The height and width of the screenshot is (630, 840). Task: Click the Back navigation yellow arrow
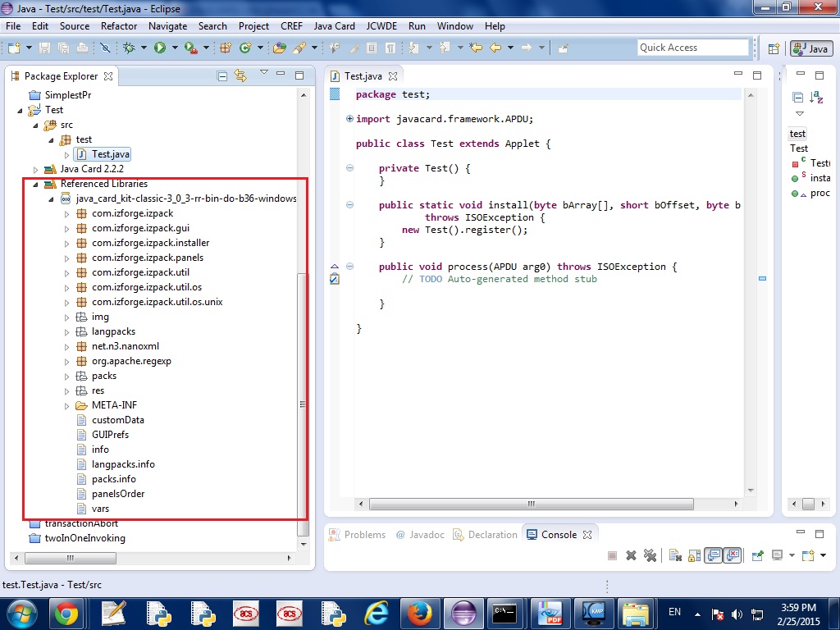(495, 48)
